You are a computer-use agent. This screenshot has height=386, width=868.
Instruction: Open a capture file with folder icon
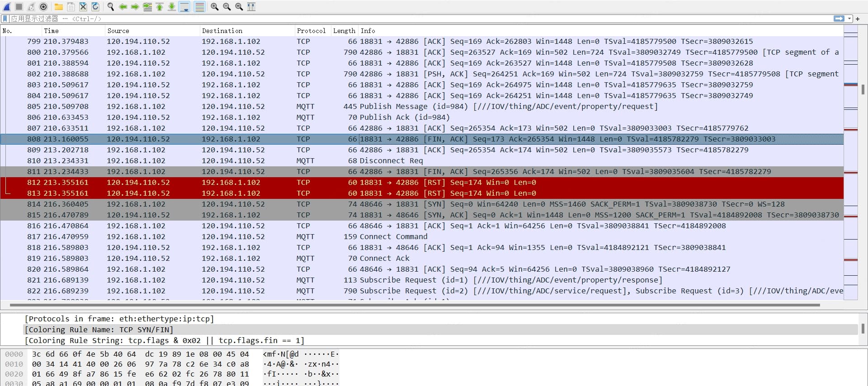[59, 7]
